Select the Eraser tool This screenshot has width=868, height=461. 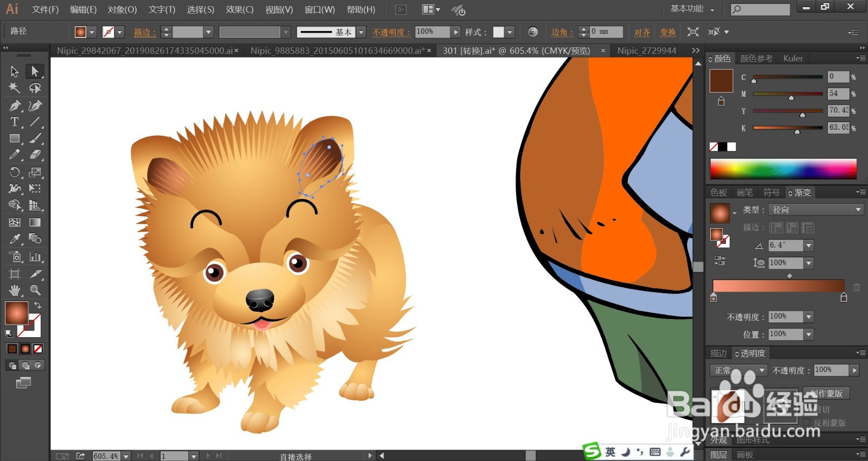35,155
